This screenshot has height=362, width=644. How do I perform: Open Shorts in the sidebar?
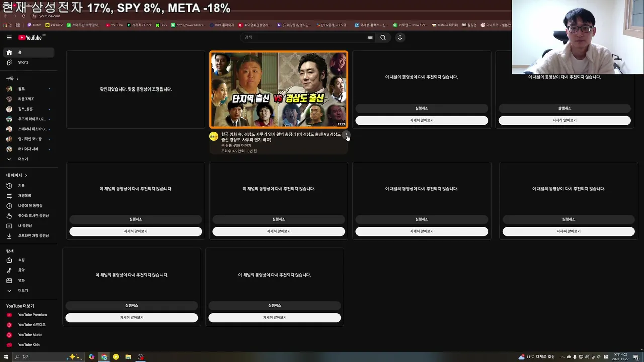pos(28,62)
